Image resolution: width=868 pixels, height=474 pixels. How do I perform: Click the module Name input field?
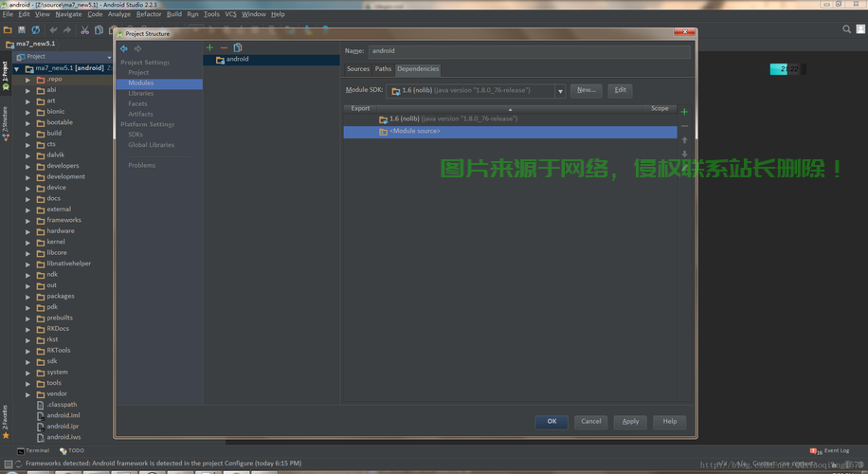[x=529, y=51]
